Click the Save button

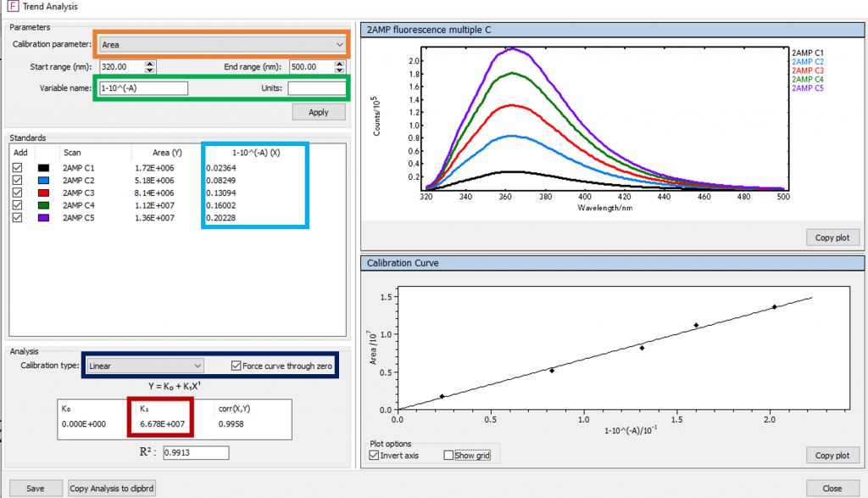[36, 488]
